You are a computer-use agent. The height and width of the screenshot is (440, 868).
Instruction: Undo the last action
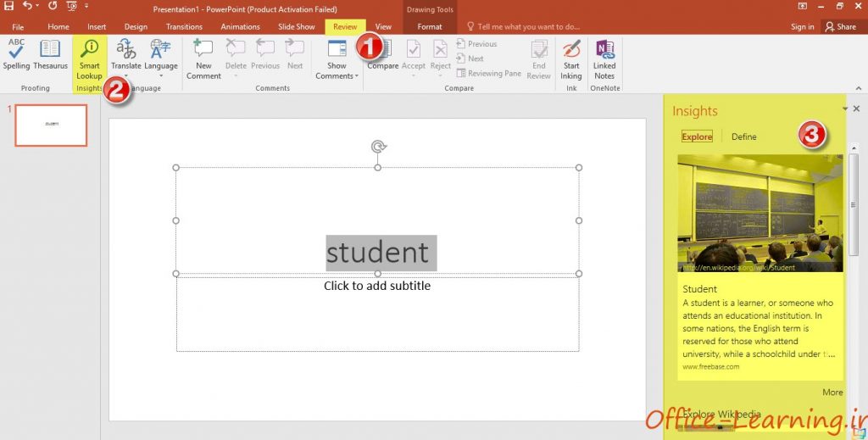pos(27,6)
